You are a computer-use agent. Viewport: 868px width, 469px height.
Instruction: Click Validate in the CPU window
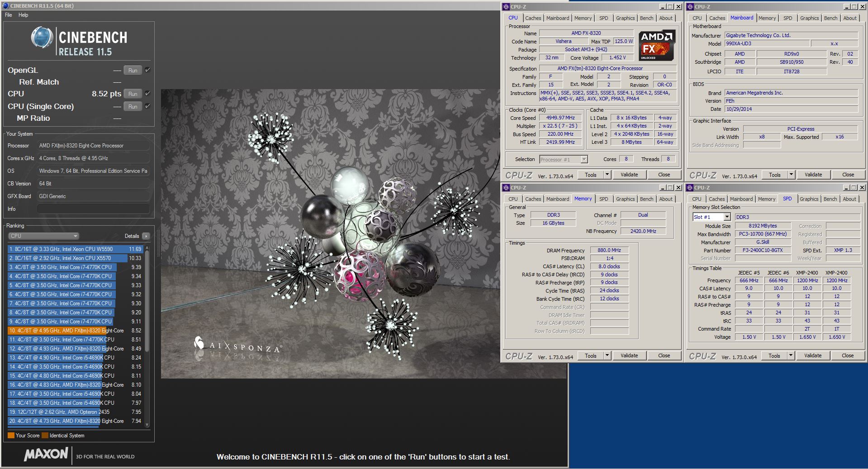[x=629, y=175]
